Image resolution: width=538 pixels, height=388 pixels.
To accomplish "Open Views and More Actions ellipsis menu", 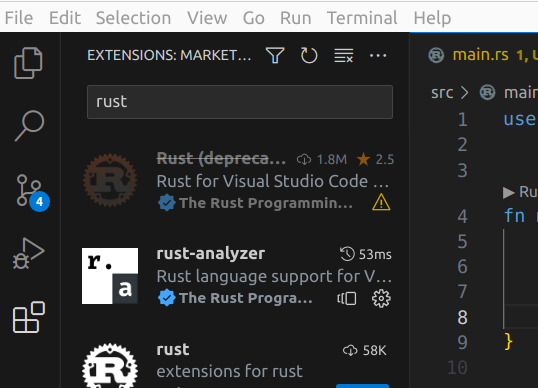I will [378, 55].
